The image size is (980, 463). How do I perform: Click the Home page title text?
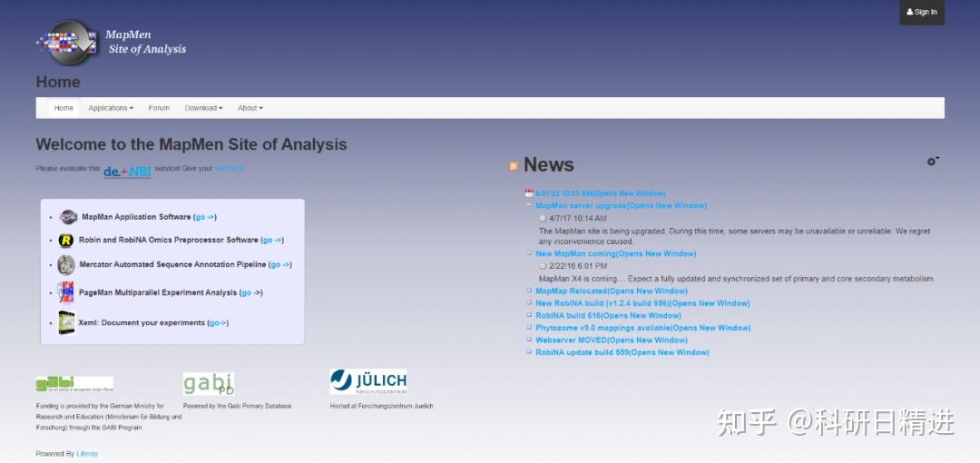pyautogui.click(x=58, y=82)
